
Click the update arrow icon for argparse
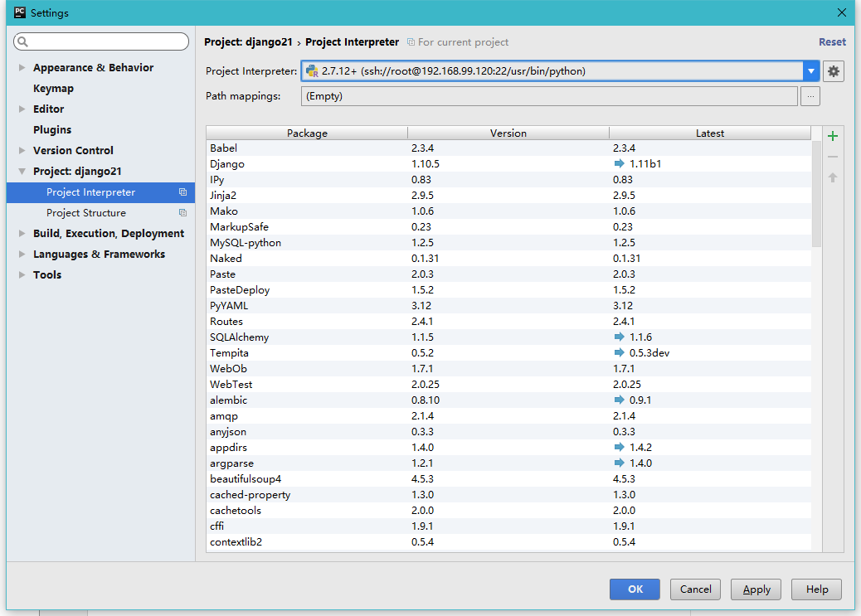pyautogui.click(x=619, y=463)
